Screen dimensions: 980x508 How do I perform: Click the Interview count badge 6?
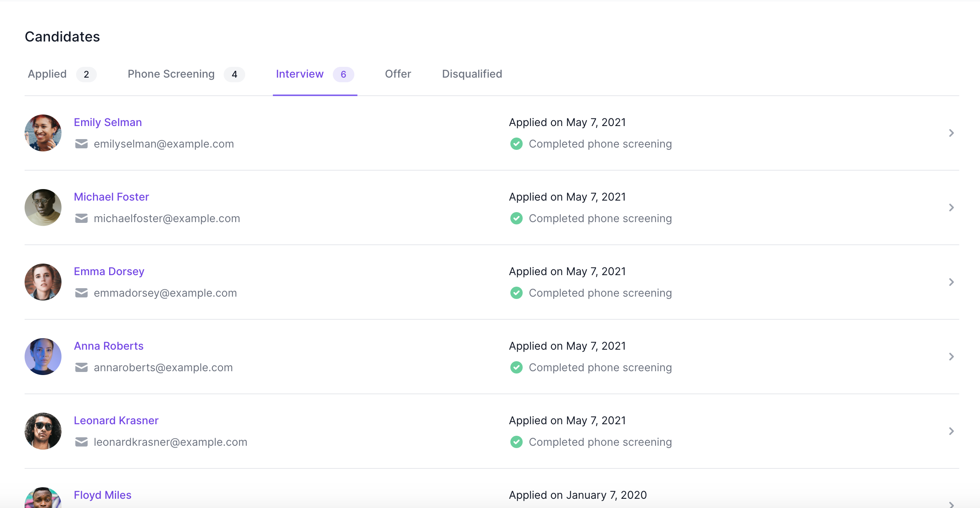coord(344,74)
